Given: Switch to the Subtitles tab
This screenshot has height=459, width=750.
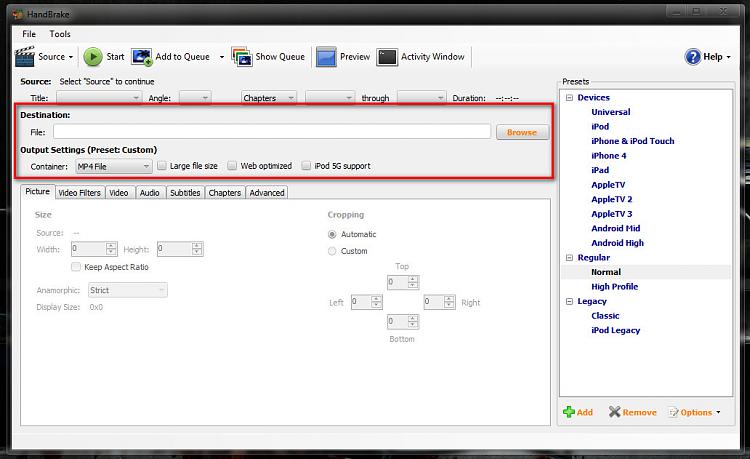Looking at the screenshot, I should 185,193.
